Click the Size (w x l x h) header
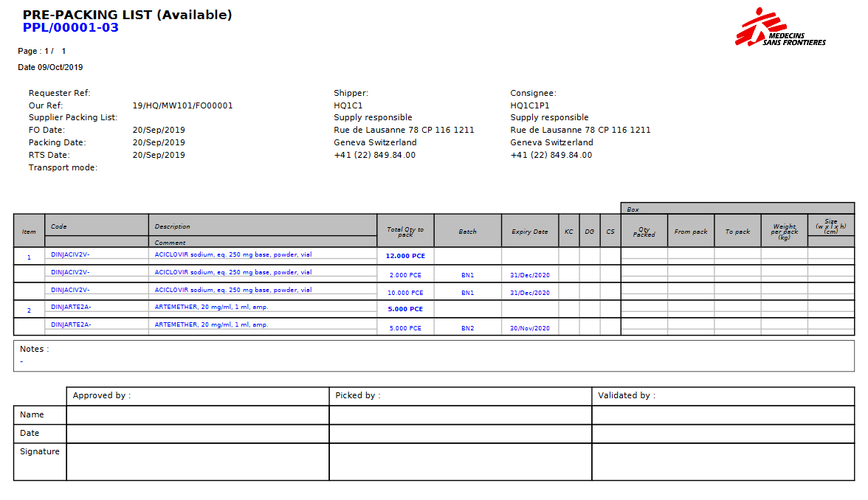 point(831,227)
